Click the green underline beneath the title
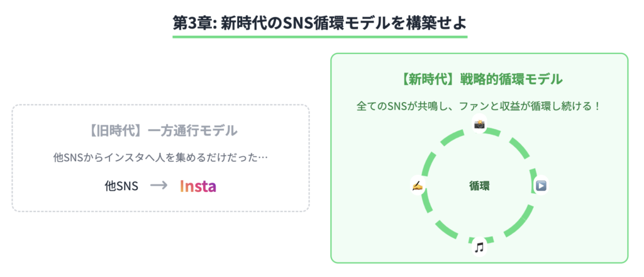Image resolution: width=644 pixels, height=277 pixels. pos(319,37)
